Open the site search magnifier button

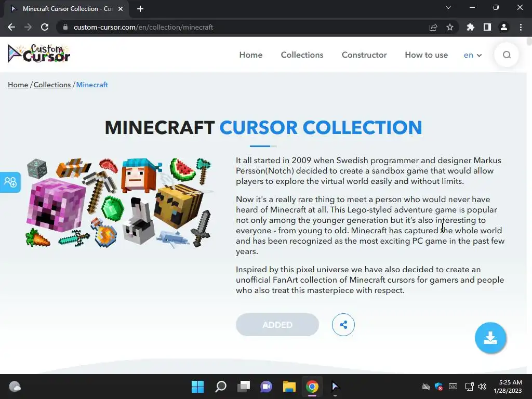pyautogui.click(x=507, y=55)
